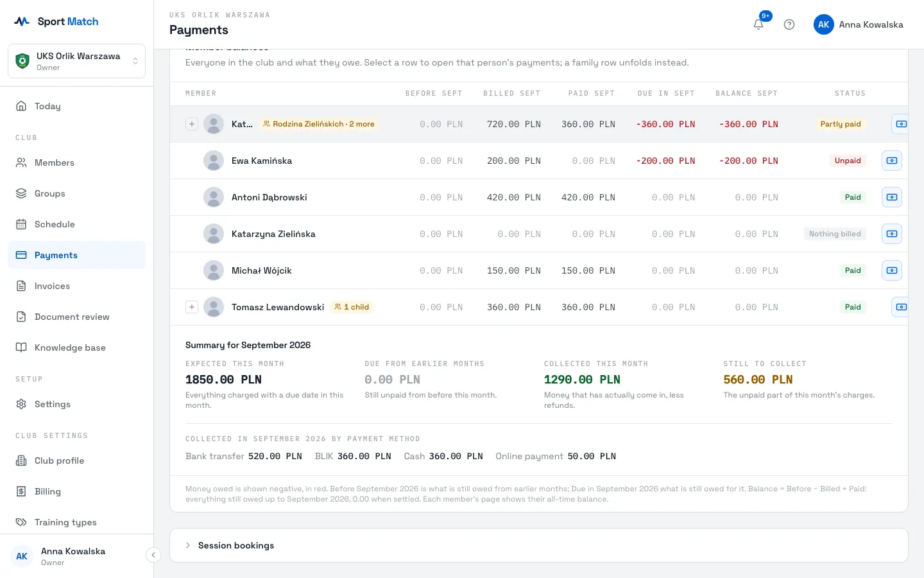Open Document review in the sidebar
This screenshot has height=578, width=924.
76,317
